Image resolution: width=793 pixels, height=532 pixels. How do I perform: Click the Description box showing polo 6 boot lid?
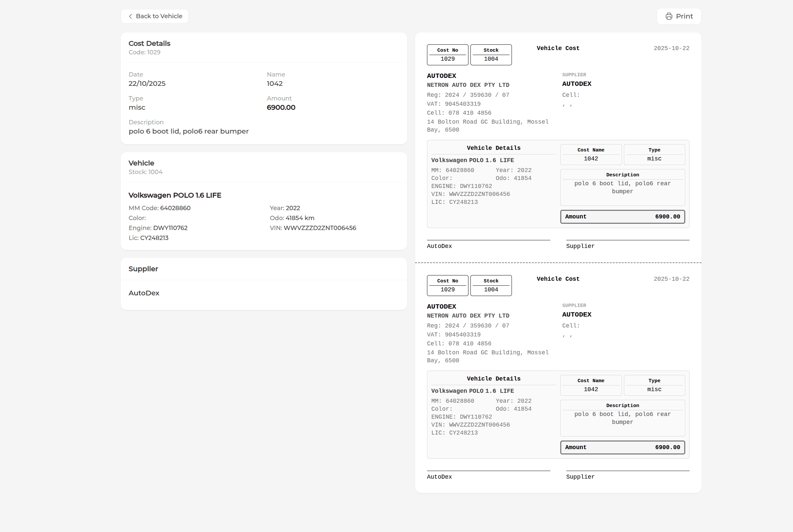(622, 187)
